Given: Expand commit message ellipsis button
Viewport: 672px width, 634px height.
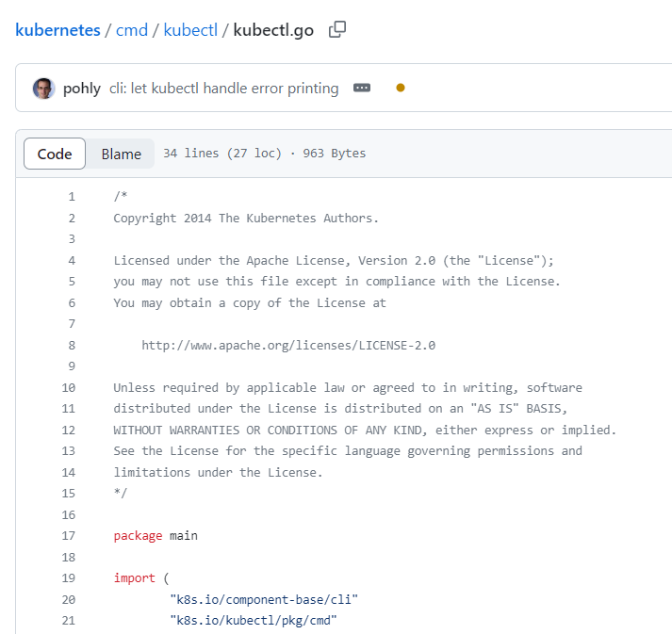Looking at the screenshot, I should (362, 88).
